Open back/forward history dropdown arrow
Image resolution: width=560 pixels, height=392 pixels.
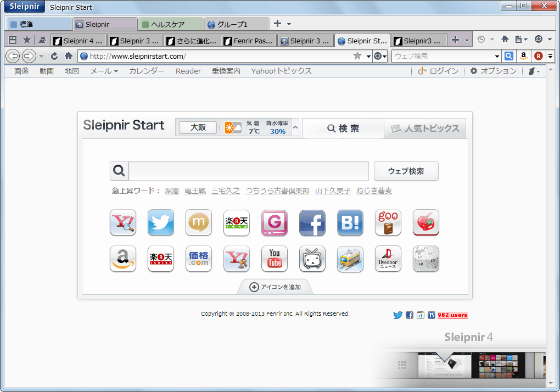(x=41, y=57)
